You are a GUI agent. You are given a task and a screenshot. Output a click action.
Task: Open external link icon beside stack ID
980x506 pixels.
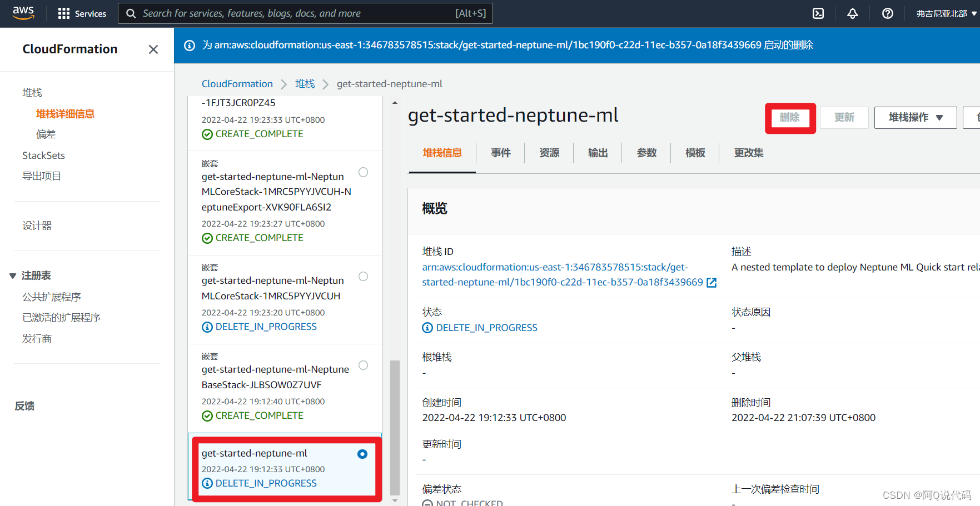[x=712, y=283]
